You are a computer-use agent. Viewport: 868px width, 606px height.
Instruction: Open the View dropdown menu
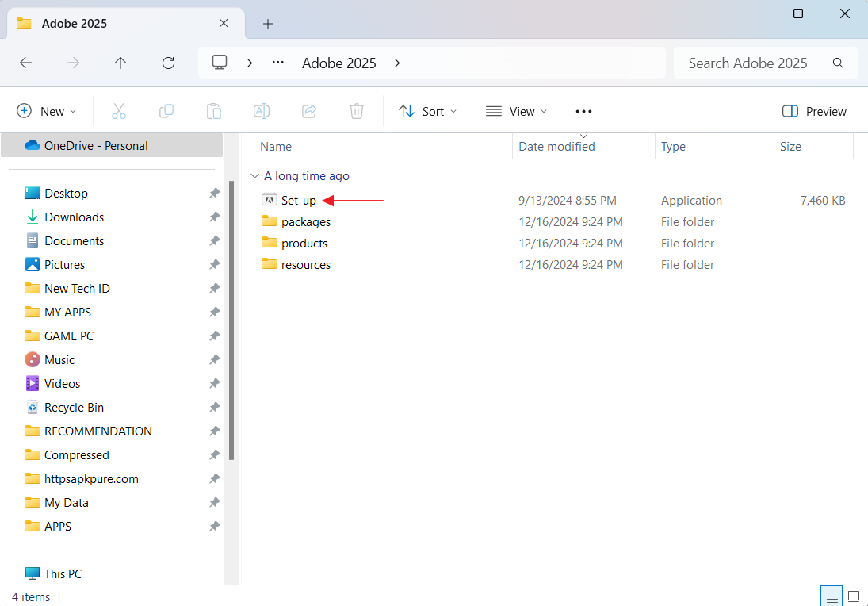[517, 112]
